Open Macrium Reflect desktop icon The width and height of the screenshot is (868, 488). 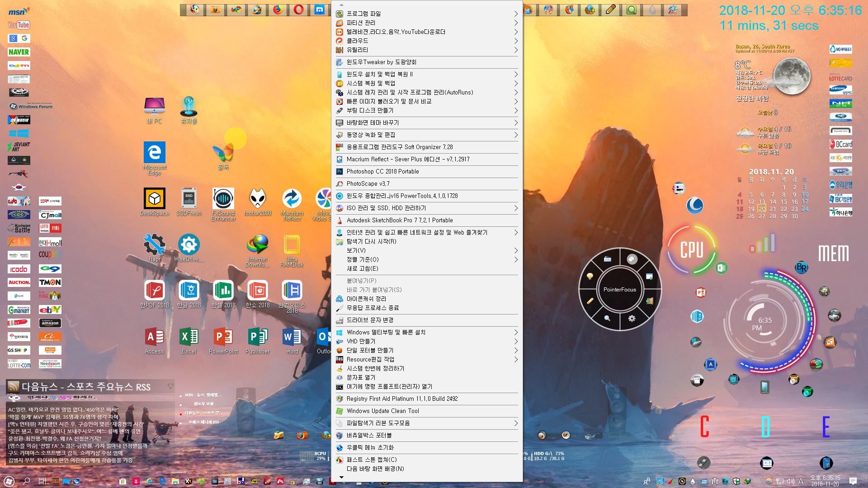pos(292,204)
